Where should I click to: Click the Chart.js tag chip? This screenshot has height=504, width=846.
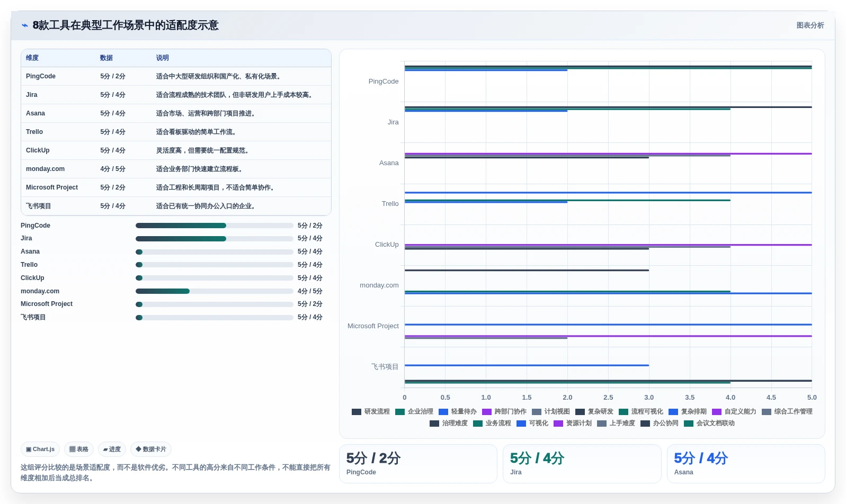40,449
